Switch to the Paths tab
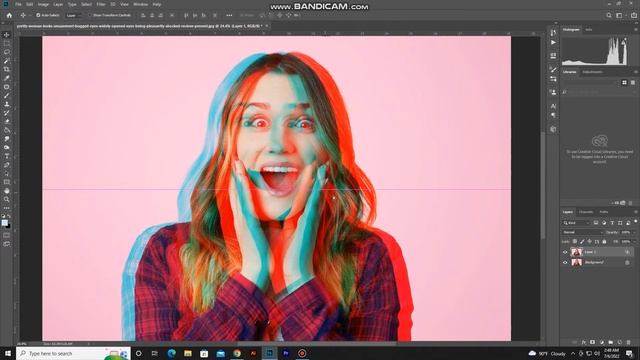This screenshot has width=640, height=360. click(604, 212)
